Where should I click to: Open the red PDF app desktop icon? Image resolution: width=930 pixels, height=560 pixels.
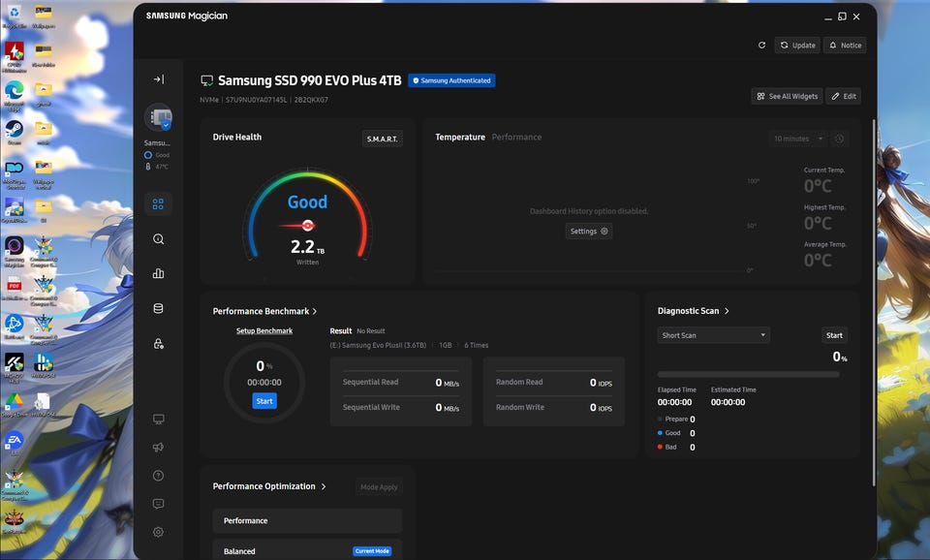[15, 288]
